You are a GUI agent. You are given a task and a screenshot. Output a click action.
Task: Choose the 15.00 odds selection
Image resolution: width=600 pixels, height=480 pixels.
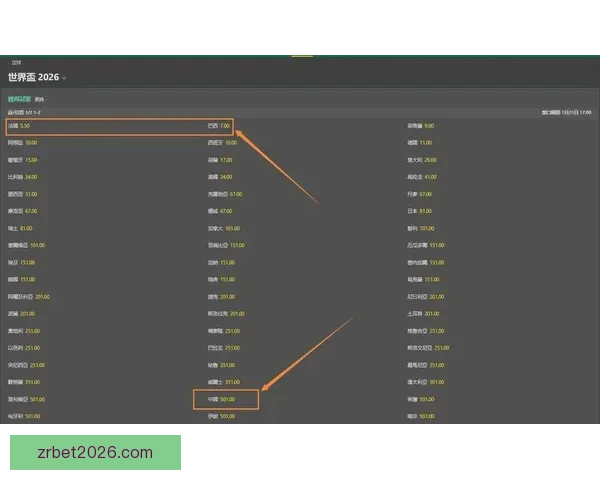[23, 160]
